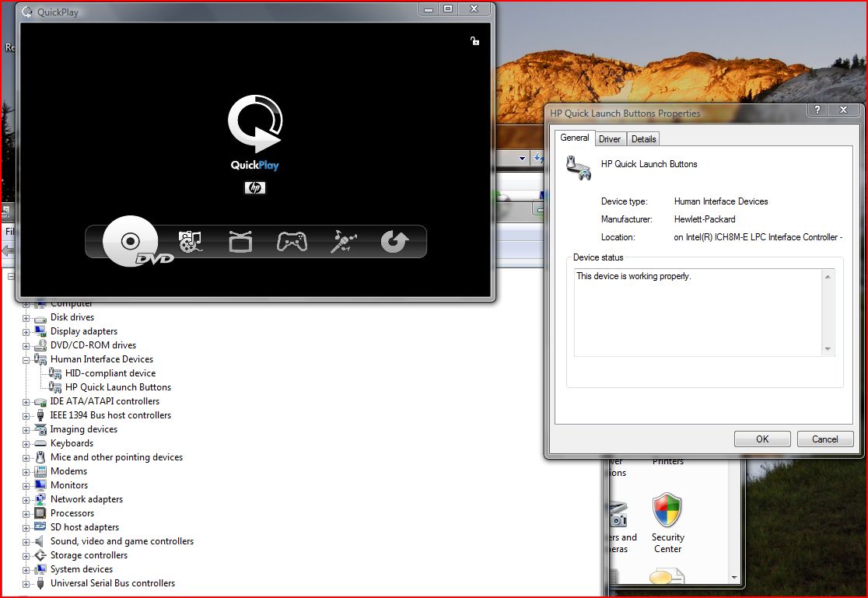868x598 pixels.
Task: Click the Network adapters icon
Action: tap(40, 499)
